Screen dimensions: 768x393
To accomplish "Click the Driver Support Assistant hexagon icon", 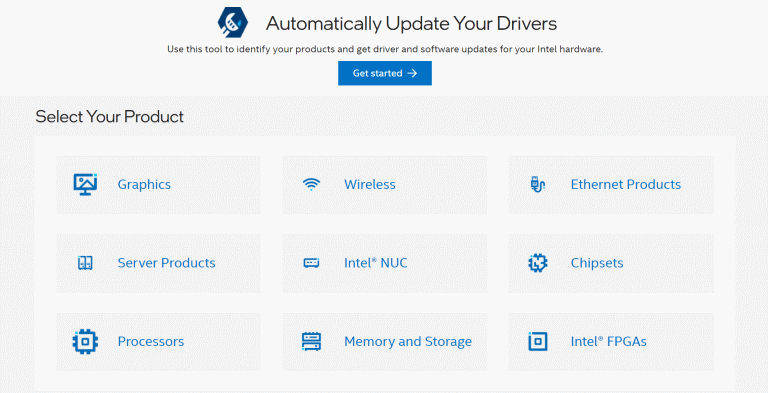I will [x=233, y=23].
